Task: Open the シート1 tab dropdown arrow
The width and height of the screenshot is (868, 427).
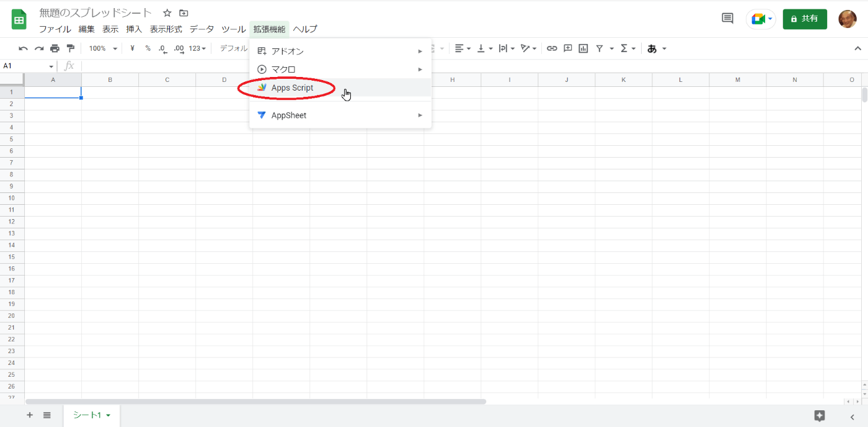Action: coord(108,415)
